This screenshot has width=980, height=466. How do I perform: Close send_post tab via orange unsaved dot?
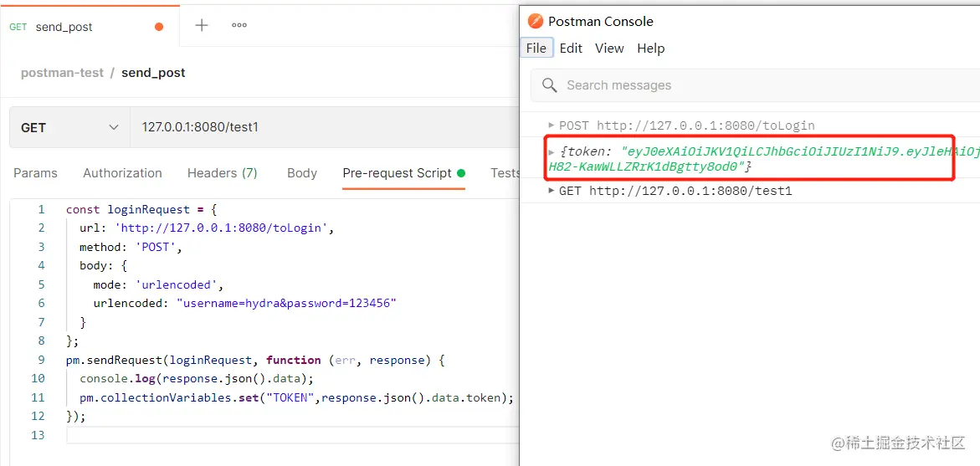pos(159,27)
